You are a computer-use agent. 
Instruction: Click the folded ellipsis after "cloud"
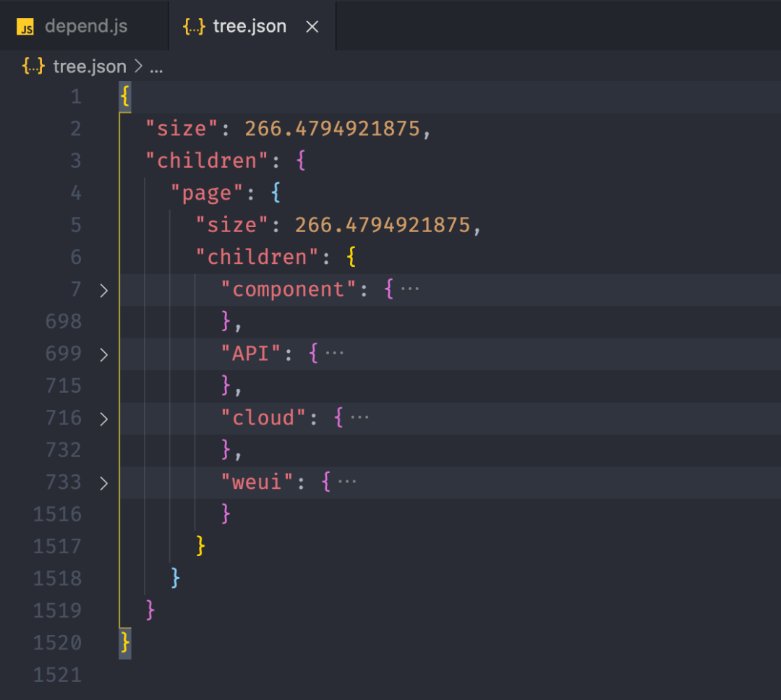(x=359, y=418)
